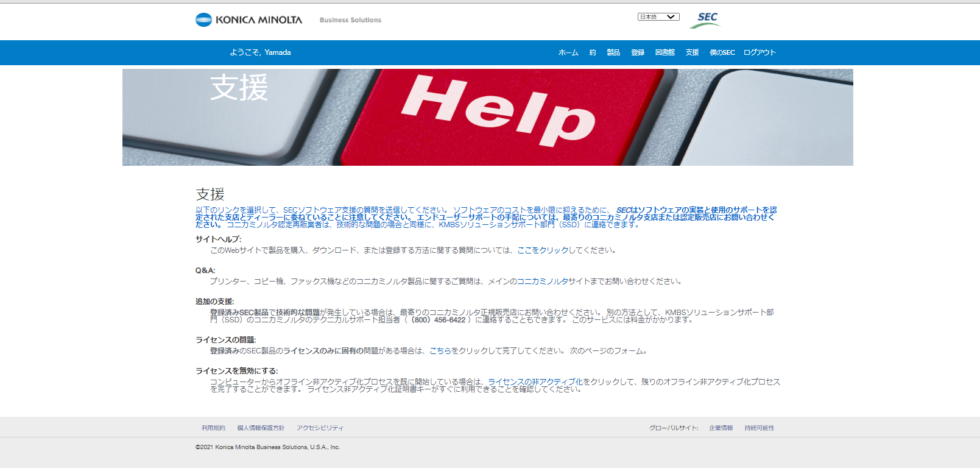Open the 製品 menu item
Screen dimensions: 980x468
point(613,52)
